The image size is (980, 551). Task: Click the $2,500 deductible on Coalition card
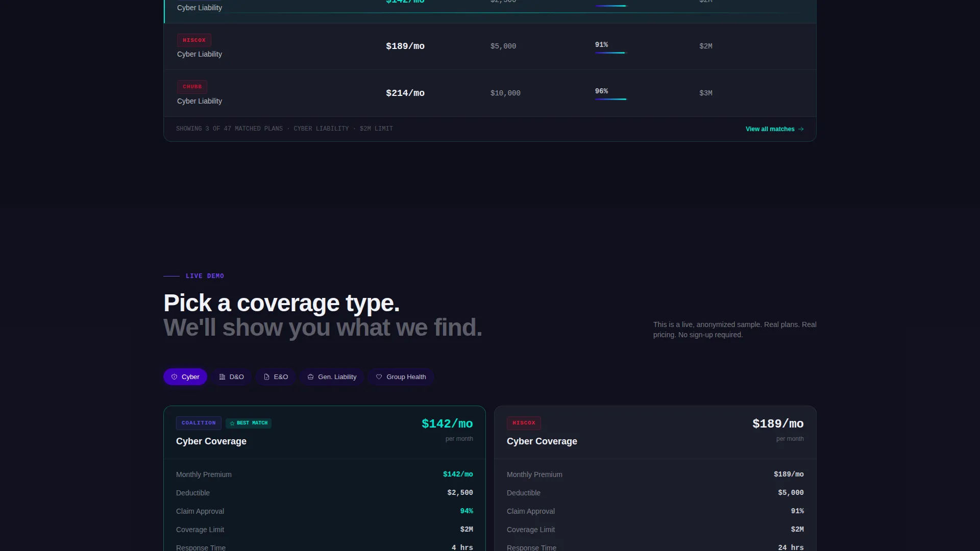460,493
